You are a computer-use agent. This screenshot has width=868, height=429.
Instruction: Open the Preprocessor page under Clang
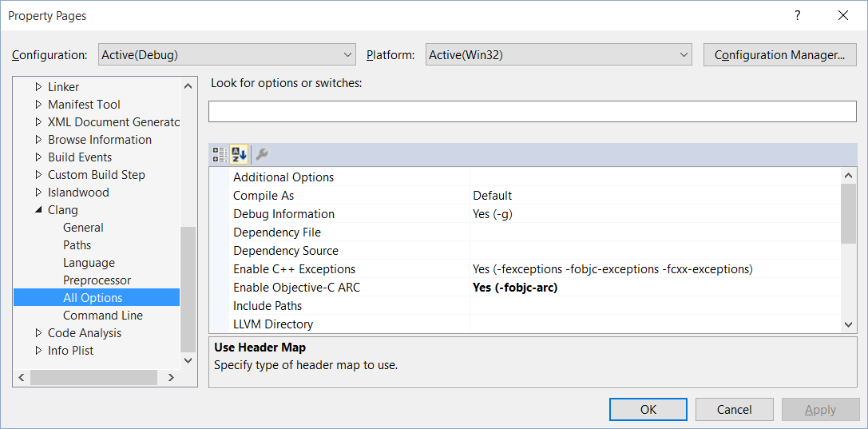click(x=97, y=280)
